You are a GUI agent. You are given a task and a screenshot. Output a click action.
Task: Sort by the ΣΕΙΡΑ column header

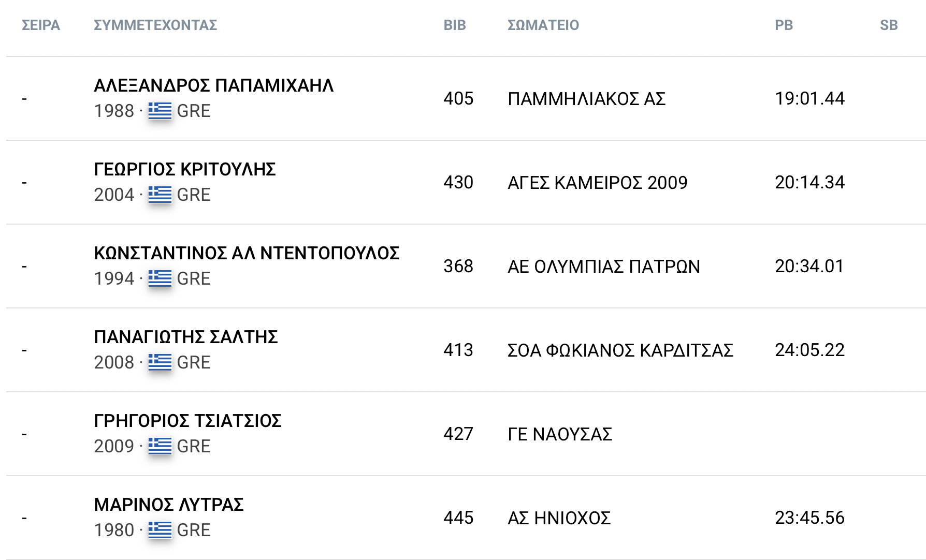(x=41, y=25)
